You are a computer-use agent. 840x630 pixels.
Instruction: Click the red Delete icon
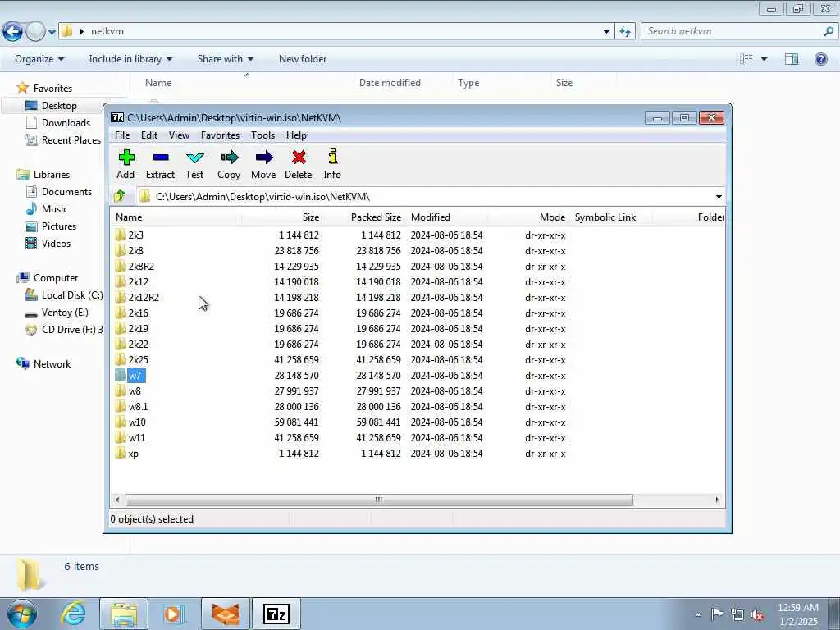tap(299, 157)
